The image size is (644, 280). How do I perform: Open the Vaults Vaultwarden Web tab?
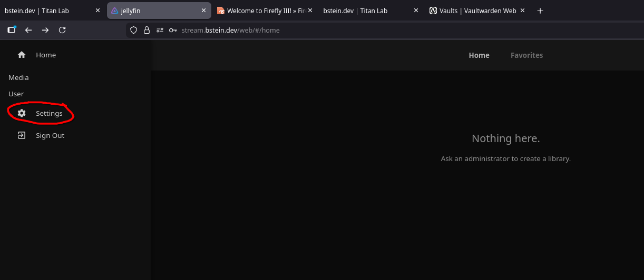[472, 11]
